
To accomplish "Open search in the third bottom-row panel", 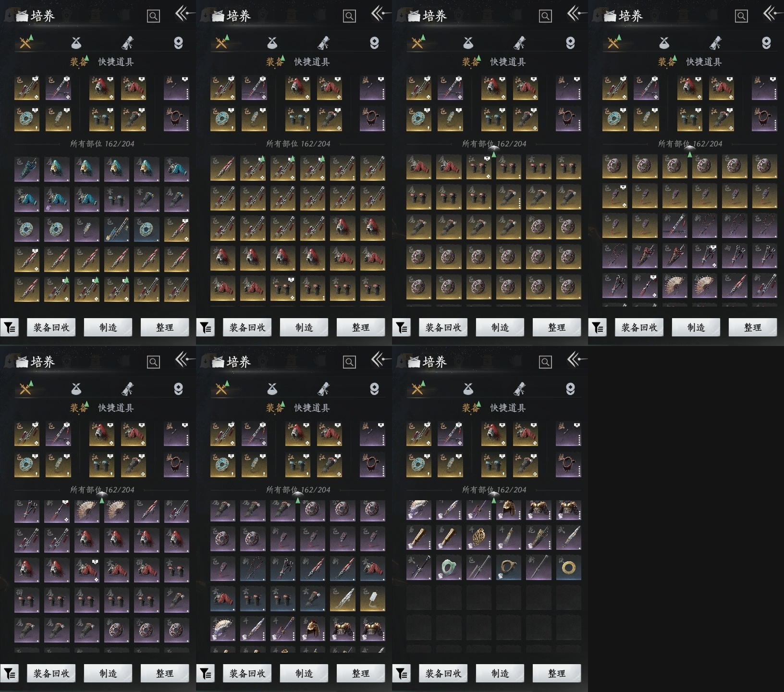I will pyautogui.click(x=545, y=362).
